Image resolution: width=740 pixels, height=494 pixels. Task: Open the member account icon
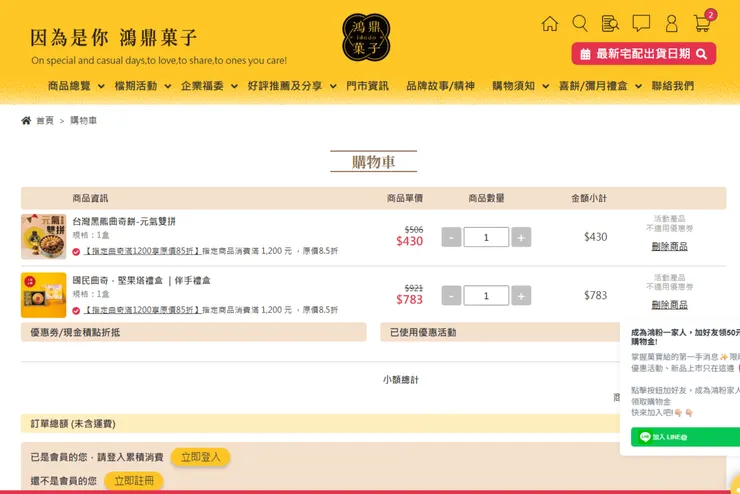tap(671, 23)
